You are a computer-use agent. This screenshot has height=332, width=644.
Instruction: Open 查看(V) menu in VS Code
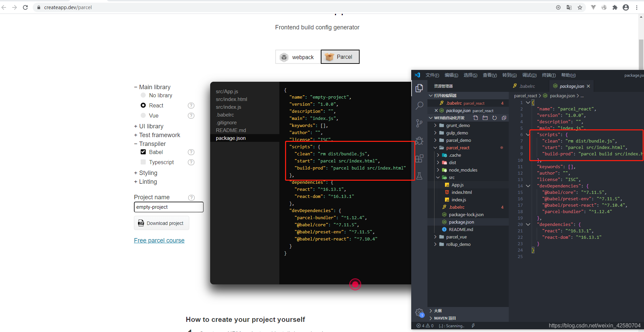(489, 75)
